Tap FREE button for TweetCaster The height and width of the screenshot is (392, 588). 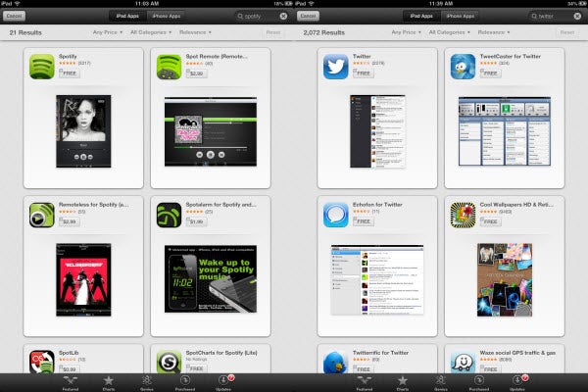[491, 73]
